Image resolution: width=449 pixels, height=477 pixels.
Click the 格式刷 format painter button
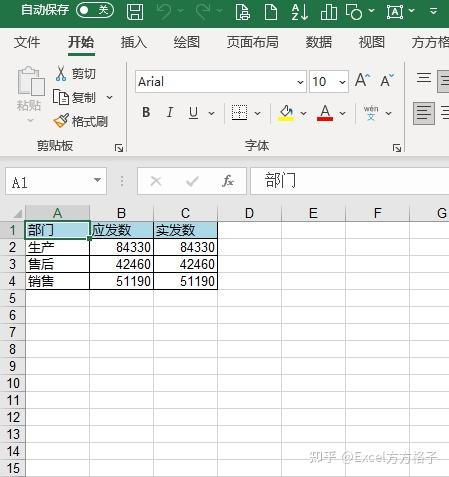tap(81, 121)
